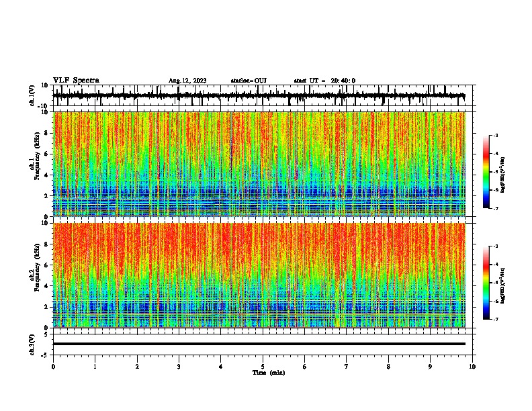Click the "-3" label on upper color bar
This screenshot has width=532, height=411.
coord(495,135)
